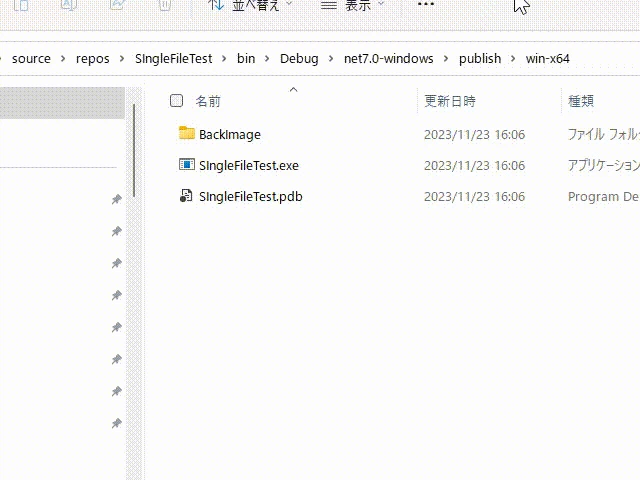The width and height of the screenshot is (640, 480).
Task: Expand the chevron after net7.0-windows
Action: pyautogui.click(x=446, y=59)
